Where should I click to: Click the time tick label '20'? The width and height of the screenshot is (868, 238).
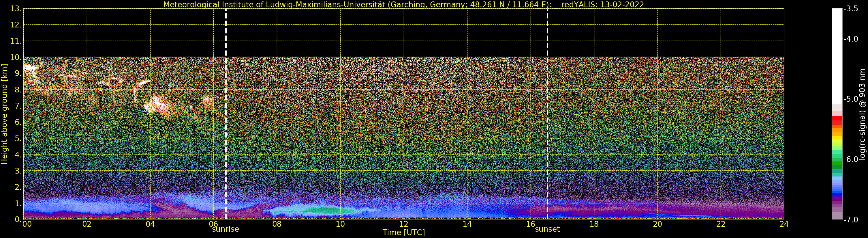point(657,224)
